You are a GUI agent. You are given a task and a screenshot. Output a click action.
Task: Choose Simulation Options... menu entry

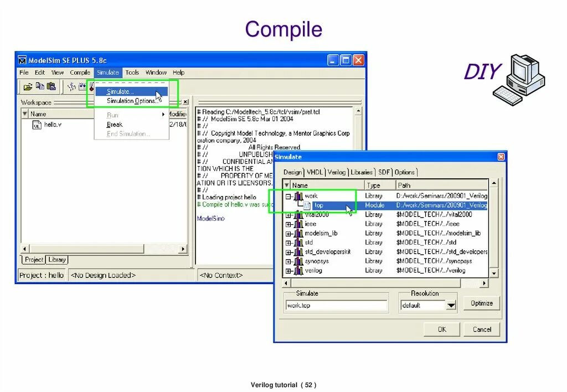[x=132, y=101]
